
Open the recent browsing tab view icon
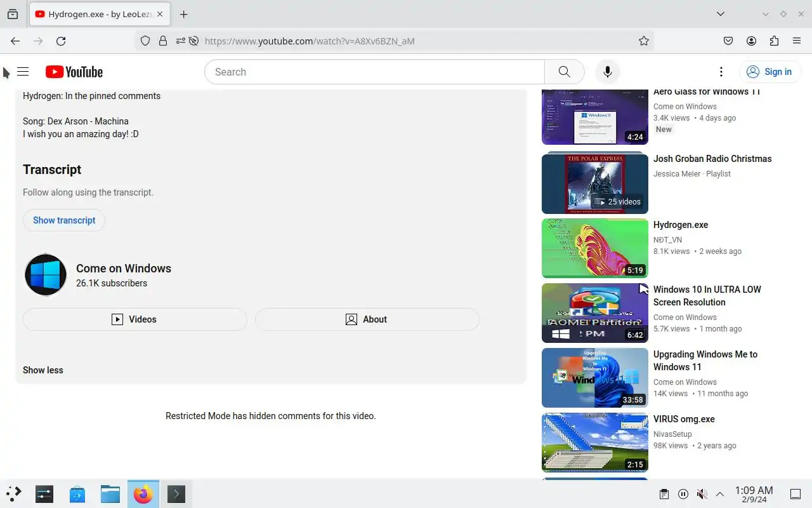(13, 14)
